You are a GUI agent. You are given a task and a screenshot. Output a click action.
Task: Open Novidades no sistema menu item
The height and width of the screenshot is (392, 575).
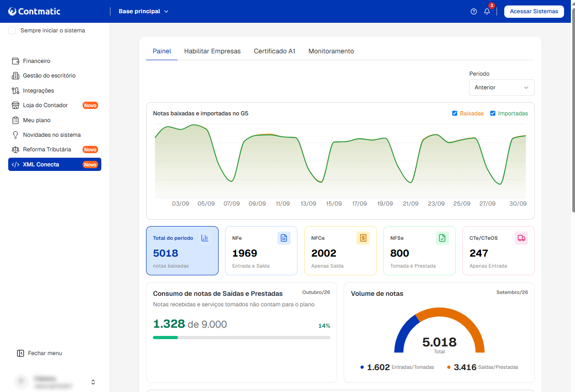pyautogui.click(x=55, y=135)
